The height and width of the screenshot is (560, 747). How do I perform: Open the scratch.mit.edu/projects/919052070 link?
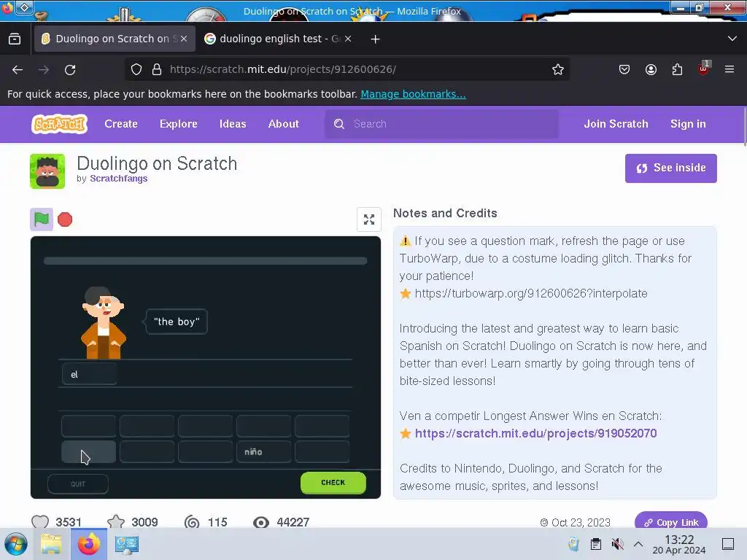535,433
